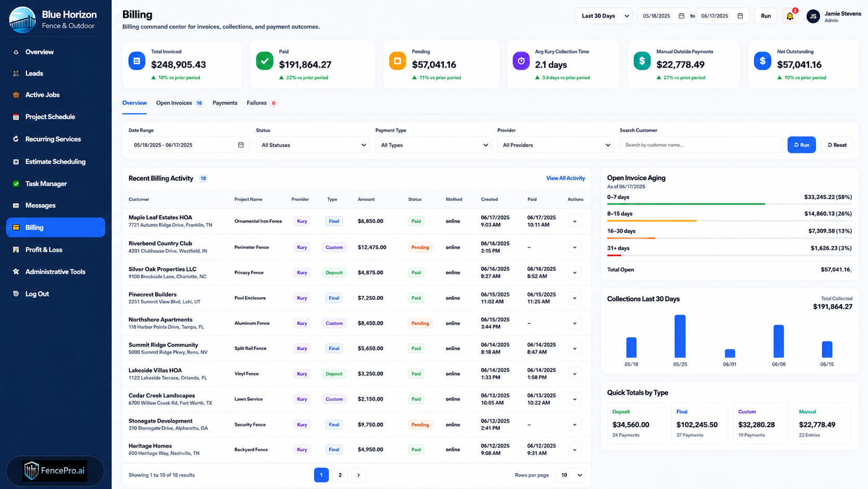Switch to the Open Invoices tab
868x489 pixels.
(x=179, y=103)
